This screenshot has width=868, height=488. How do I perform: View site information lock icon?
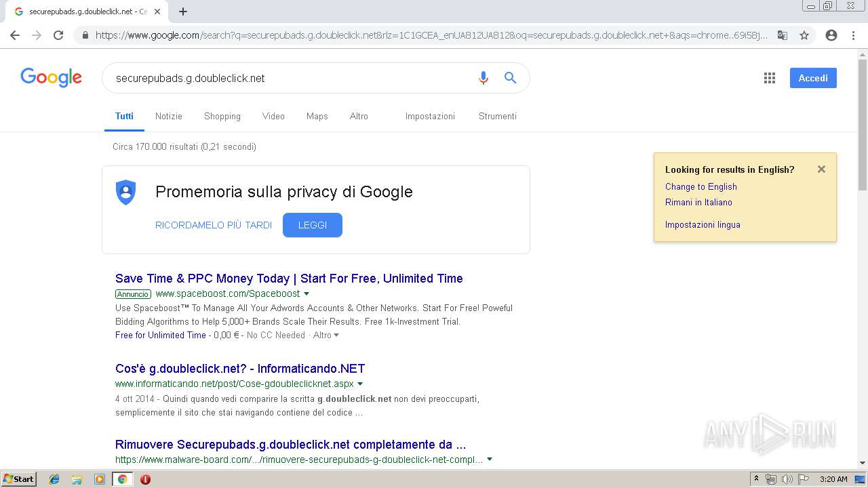(85, 35)
